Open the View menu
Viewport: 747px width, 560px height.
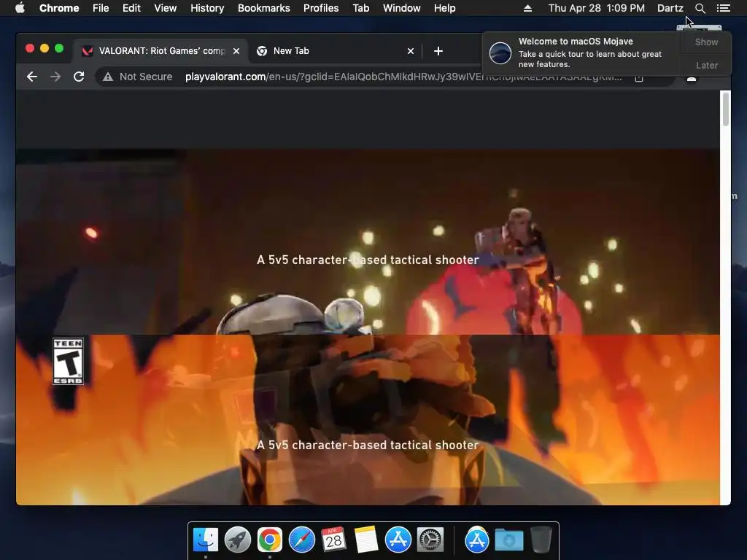166,8
